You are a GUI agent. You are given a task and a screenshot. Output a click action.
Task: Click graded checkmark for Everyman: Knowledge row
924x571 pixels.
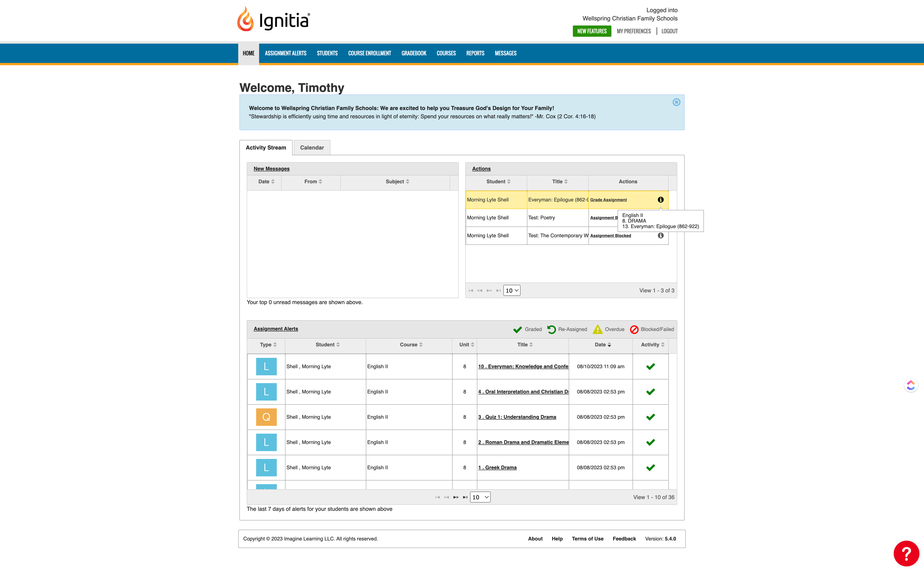coord(650,366)
